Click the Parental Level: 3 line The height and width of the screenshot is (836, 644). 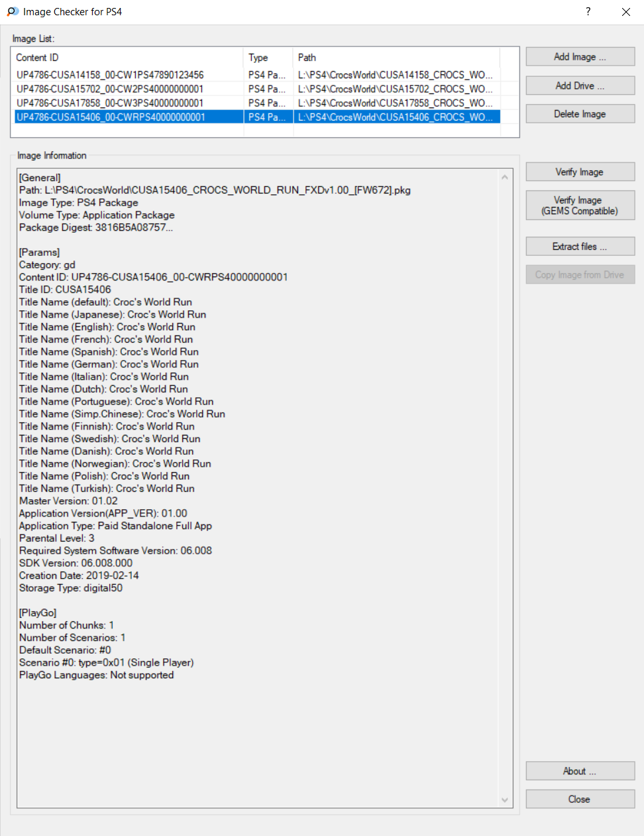pos(57,538)
